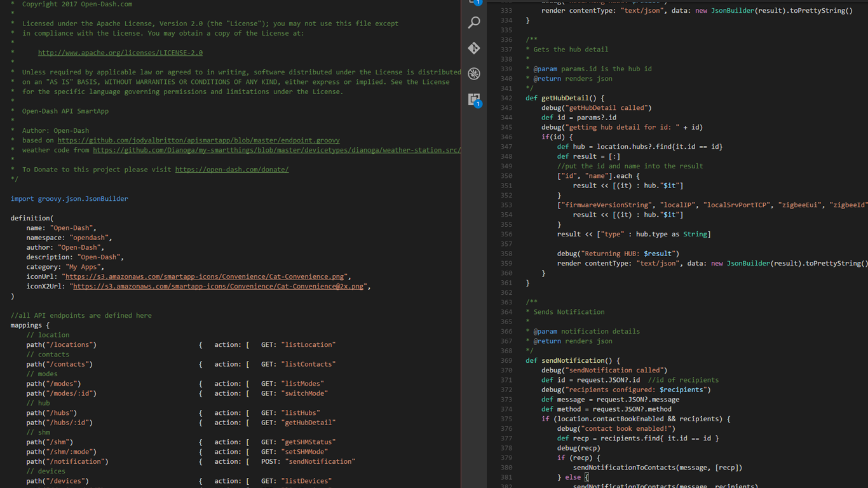Click the // shm comment line
Screen dimensions: 868x488
[38, 432]
